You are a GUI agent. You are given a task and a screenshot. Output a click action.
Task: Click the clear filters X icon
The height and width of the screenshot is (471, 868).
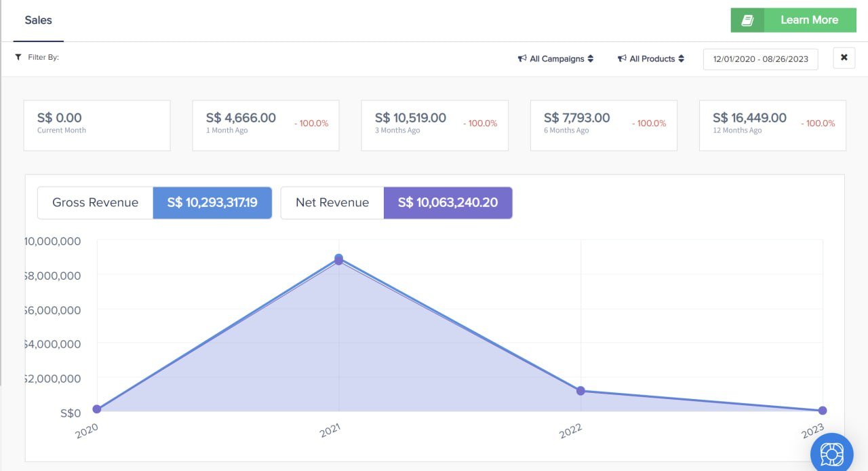click(x=844, y=58)
